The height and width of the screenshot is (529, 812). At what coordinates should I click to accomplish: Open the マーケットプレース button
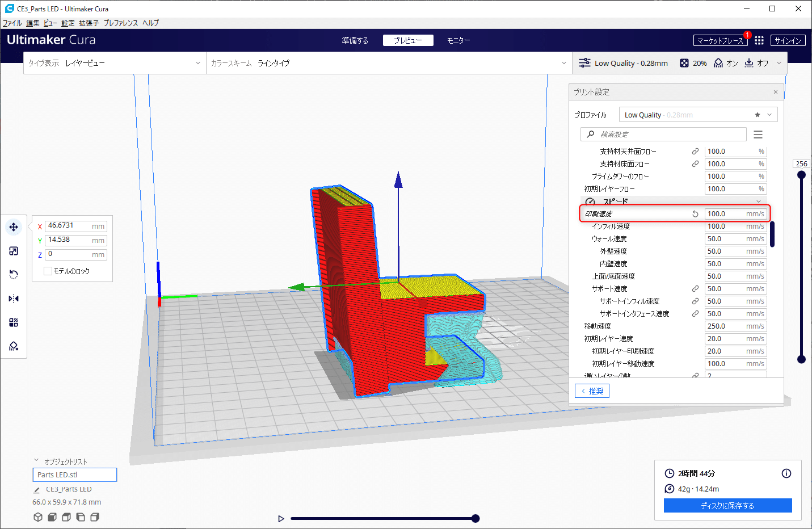[720, 40]
